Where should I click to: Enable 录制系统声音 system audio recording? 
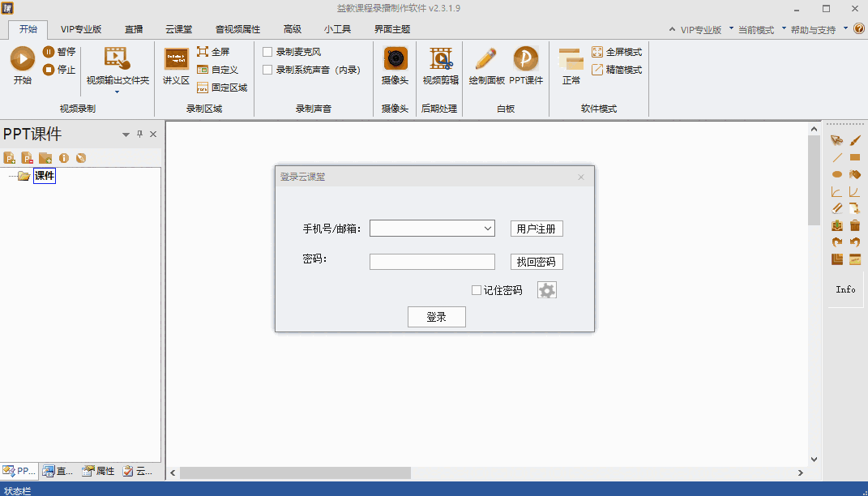(268, 69)
